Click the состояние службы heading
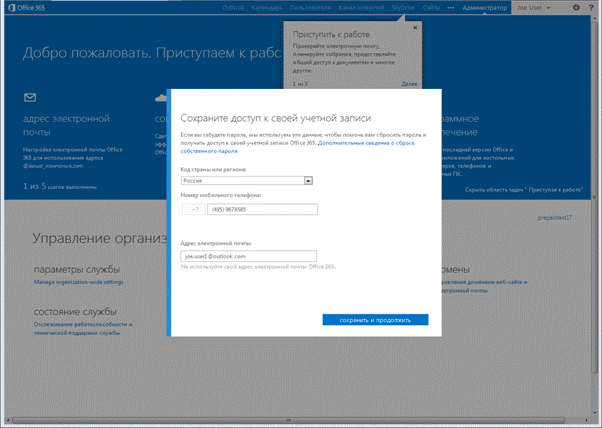The height and width of the screenshot is (428, 602). 75,312
